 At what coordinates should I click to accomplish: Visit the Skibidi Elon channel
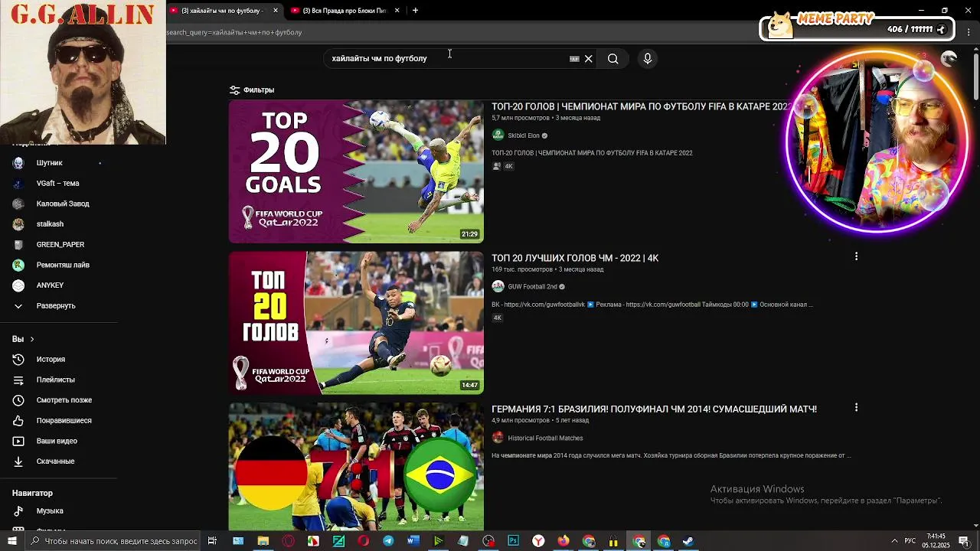(524, 135)
